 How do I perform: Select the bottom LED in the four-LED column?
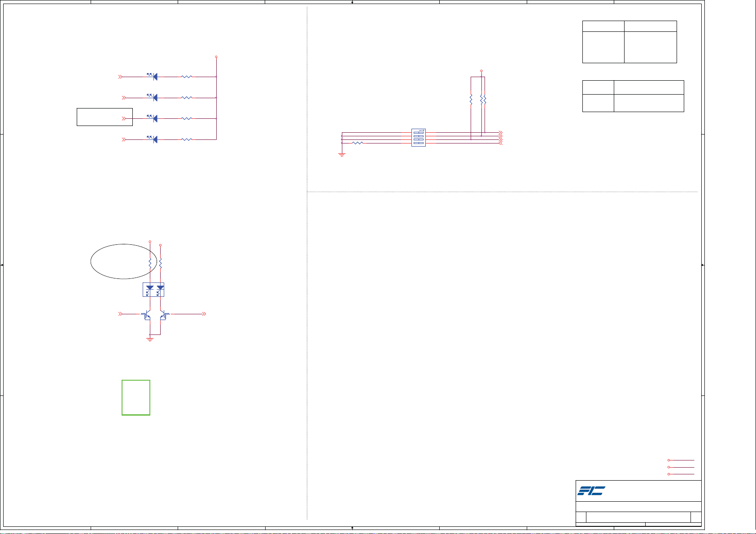153,139
